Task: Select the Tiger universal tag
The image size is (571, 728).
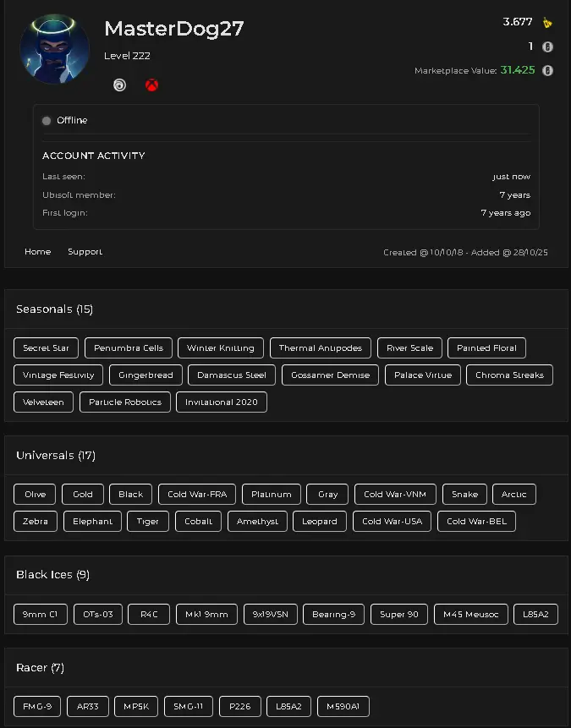Action: click(148, 521)
